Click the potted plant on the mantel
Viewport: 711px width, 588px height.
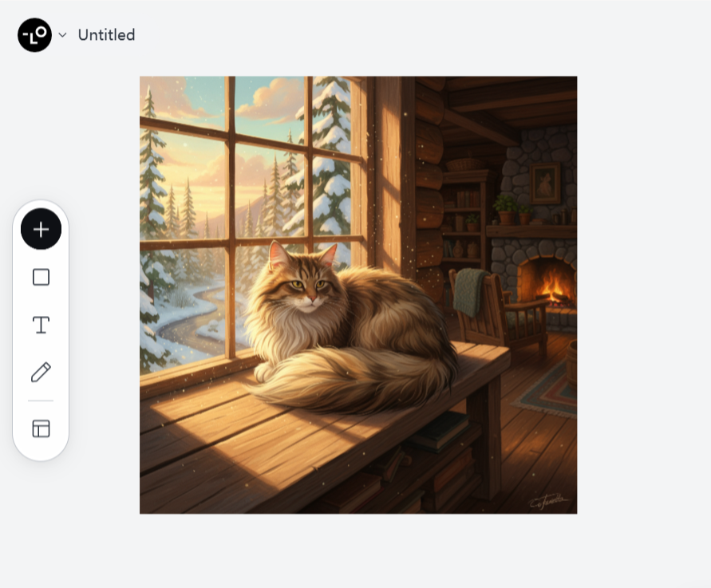coord(505,210)
